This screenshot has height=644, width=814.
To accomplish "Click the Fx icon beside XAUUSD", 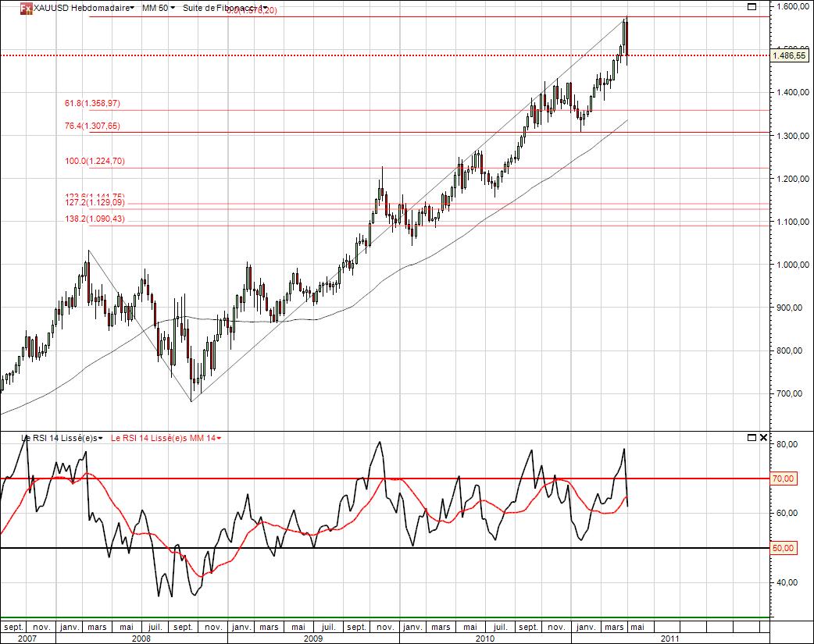I will (26, 8).
